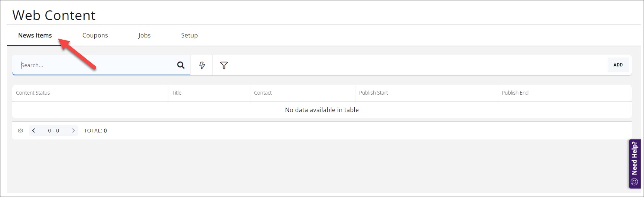Image resolution: width=644 pixels, height=197 pixels.
Task: Open the filter funnel icon
Action: (224, 65)
